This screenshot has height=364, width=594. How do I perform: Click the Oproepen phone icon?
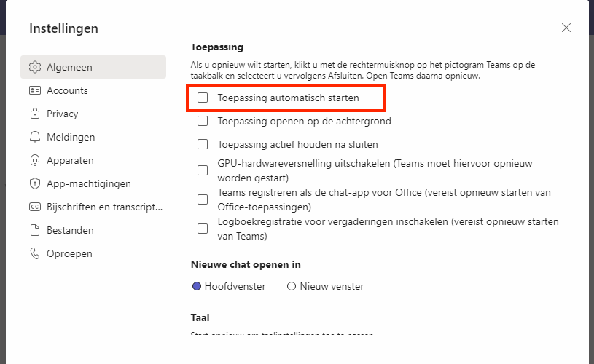[35, 253]
